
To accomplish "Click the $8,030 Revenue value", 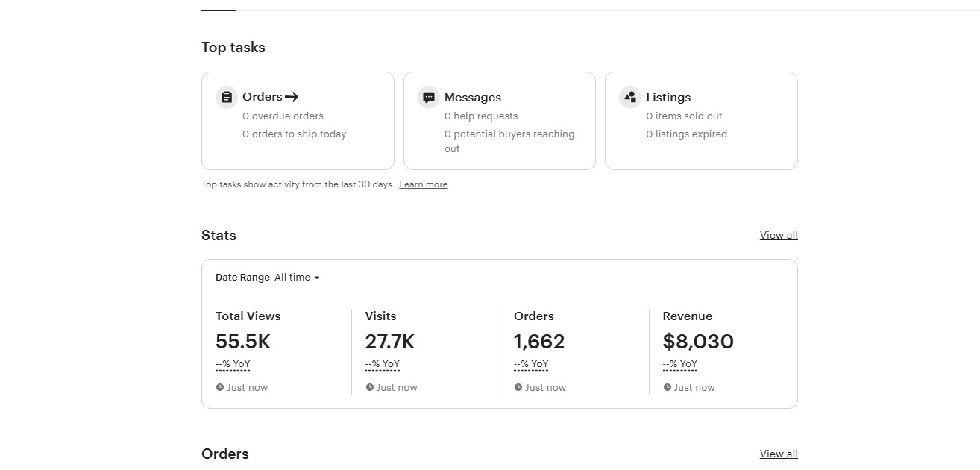I will [x=698, y=342].
